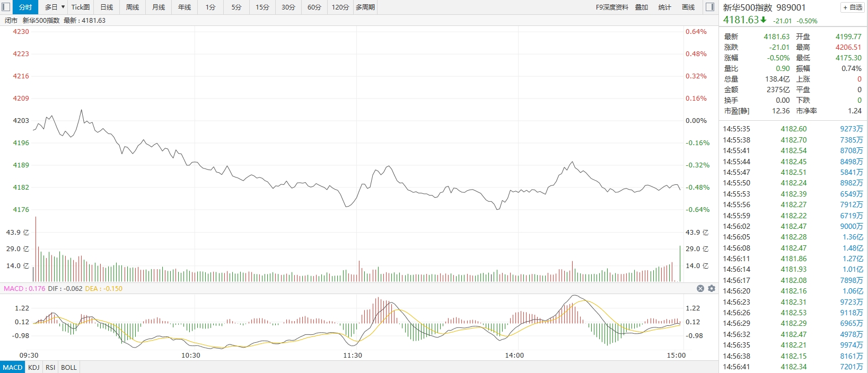Toggle the right info panel icon
Viewport: 868px width, 373px height.
tap(710, 7)
